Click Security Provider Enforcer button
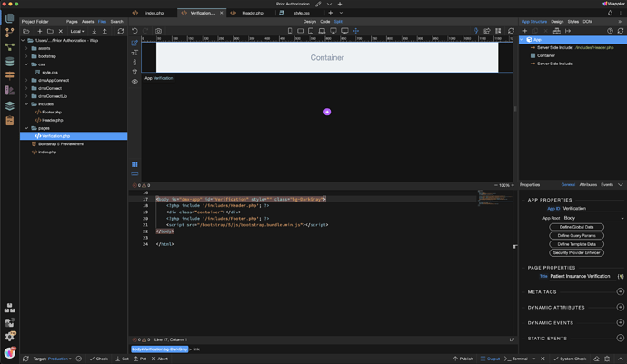 click(576, 252)
